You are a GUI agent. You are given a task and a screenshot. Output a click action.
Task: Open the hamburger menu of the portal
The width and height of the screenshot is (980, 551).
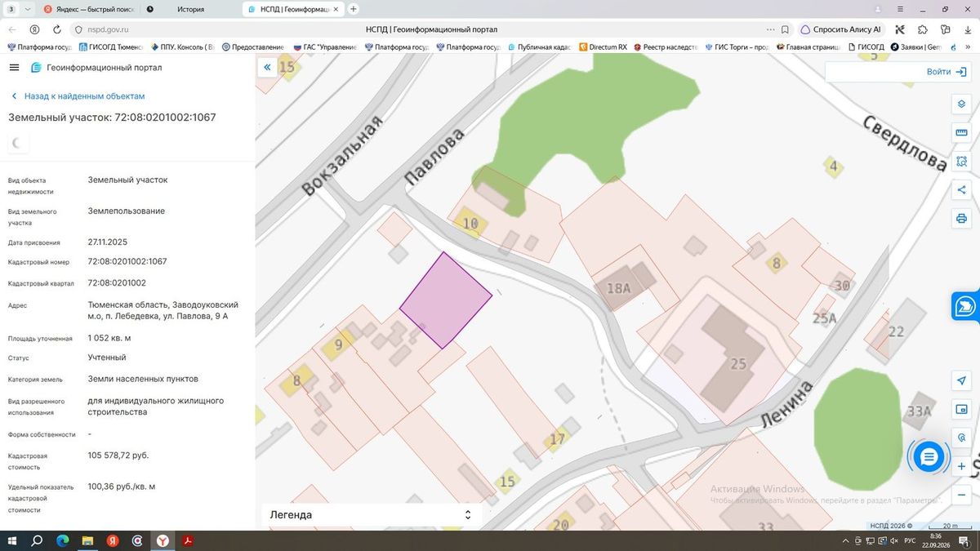15,68
